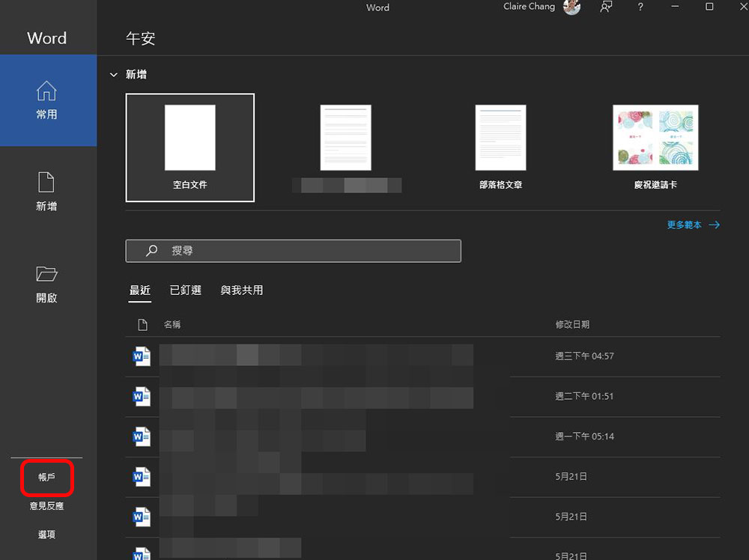
Task: Open the feedback person icon in title bar
Action: pos(606,7)
